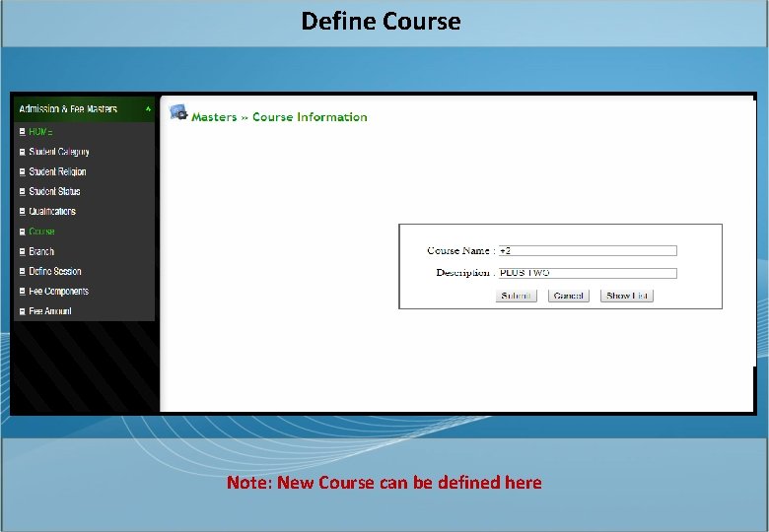This screenshot has width=769, height=532.
Task: Click the 'Course Name :' label
Action: point(461,251)
